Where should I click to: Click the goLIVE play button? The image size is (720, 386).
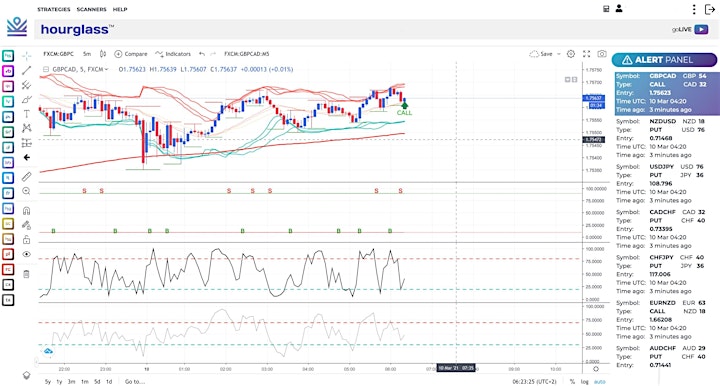tap(701, 29)
